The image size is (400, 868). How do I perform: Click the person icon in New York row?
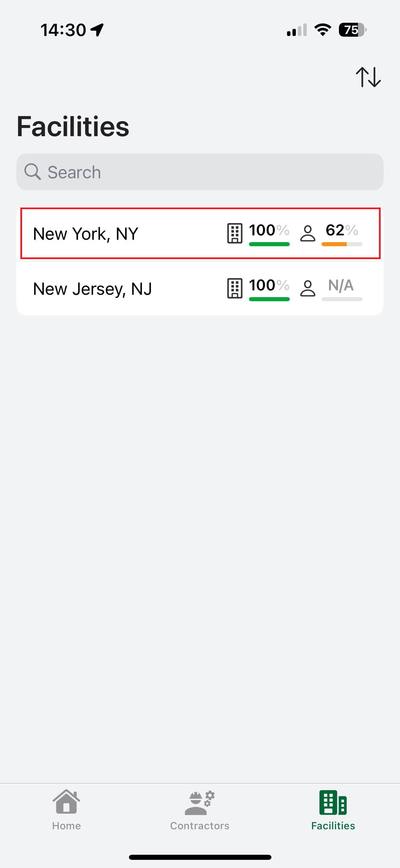pyautogui.click(x=308, y=233)
